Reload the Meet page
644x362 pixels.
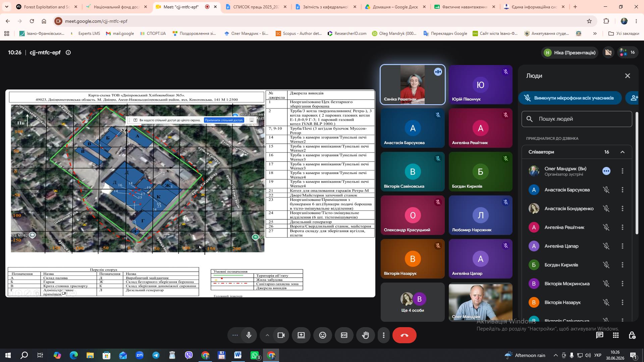point(32,21)
